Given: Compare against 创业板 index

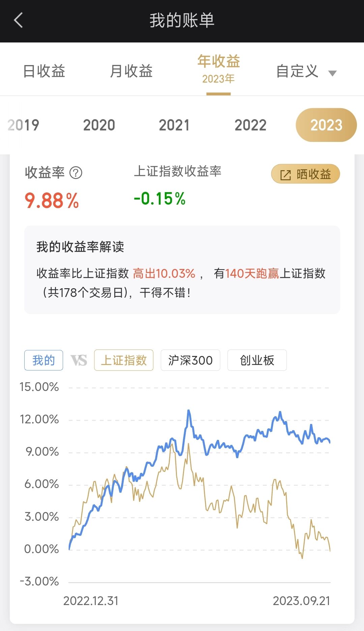Looking at the screenshot, I should click(x=257, y=360).
